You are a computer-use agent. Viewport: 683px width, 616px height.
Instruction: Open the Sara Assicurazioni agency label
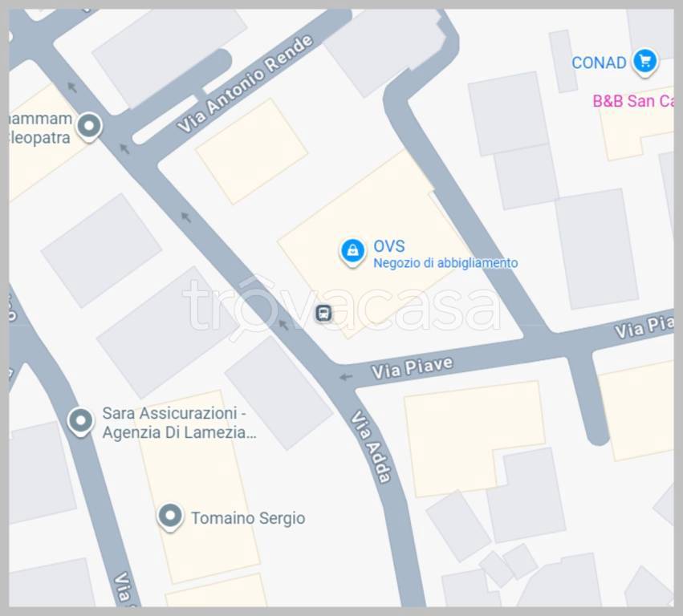click(179, 423)
